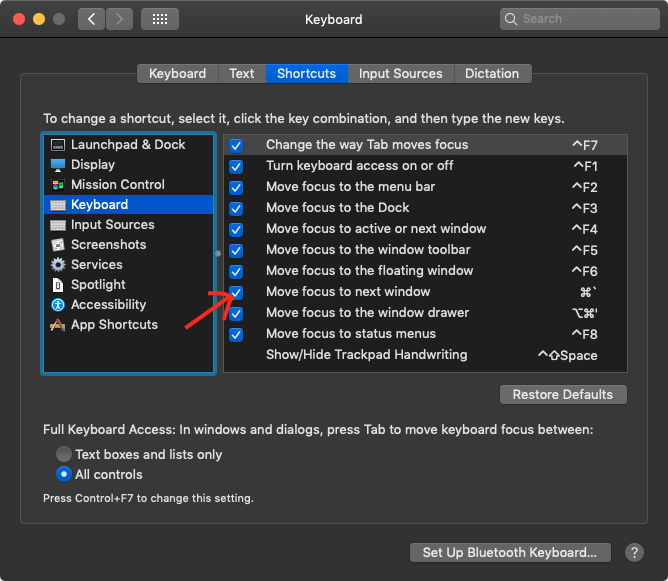The image size is (668, 581).
Task: Toggle Move focus to status menus checkbox
Action: [x=236, y=335]
